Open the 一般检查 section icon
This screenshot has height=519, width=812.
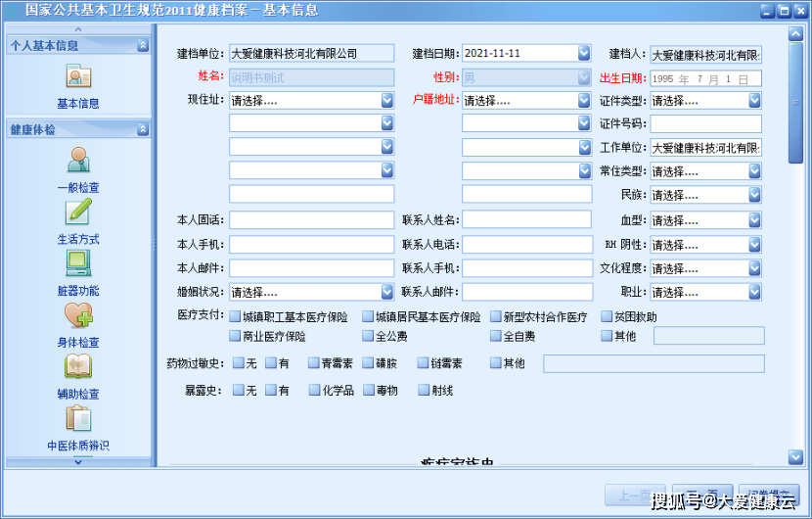click(x=78, y=160)
